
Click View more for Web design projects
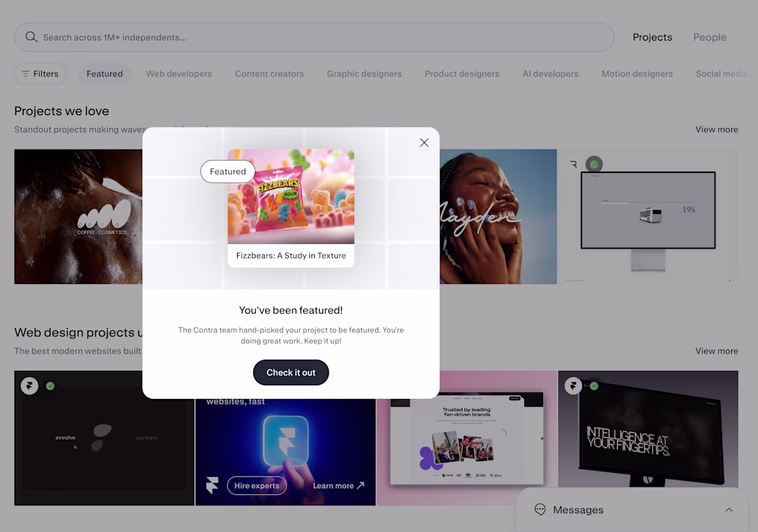click(717, 351)
